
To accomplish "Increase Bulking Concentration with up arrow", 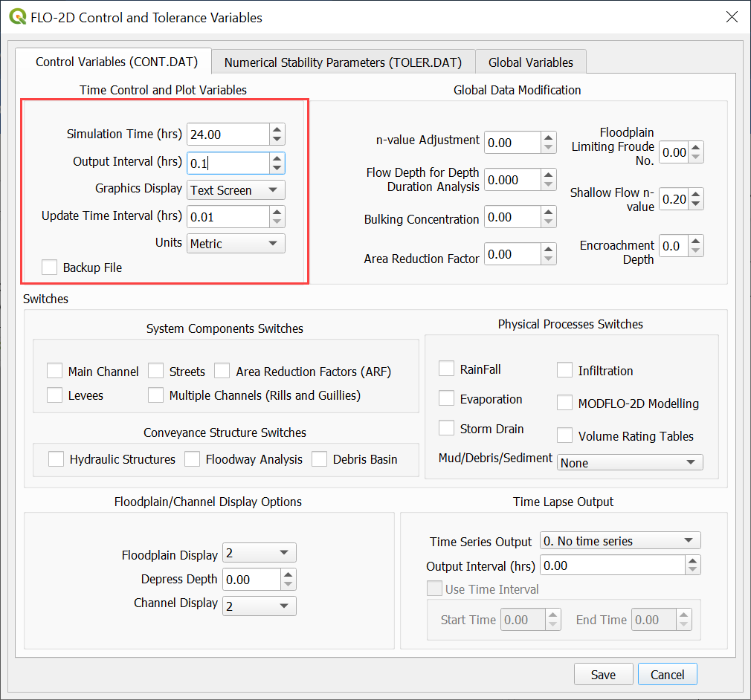I will (x=548, y=213).
